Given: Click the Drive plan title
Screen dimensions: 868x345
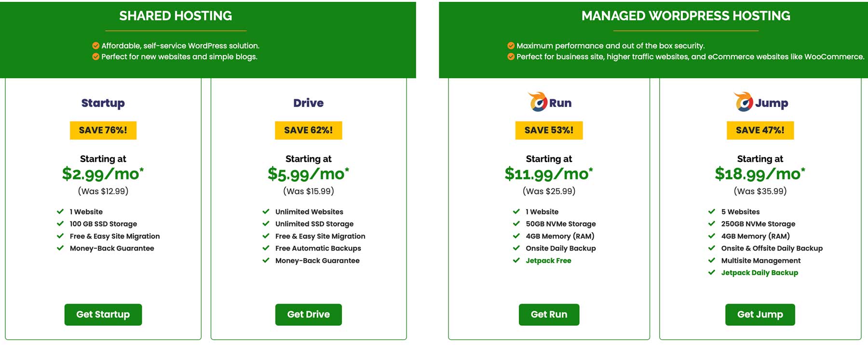Looking at the screenshot, I should (x=309, y=103).
